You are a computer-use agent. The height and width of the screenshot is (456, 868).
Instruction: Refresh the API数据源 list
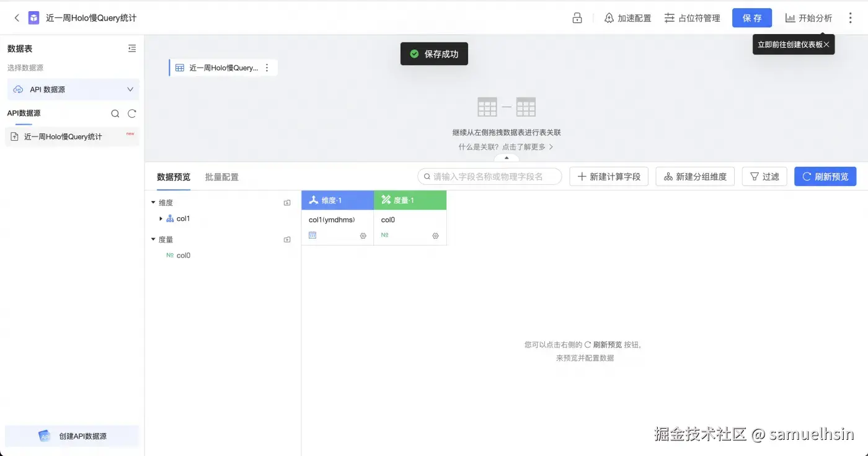click(x=131, y=114)
